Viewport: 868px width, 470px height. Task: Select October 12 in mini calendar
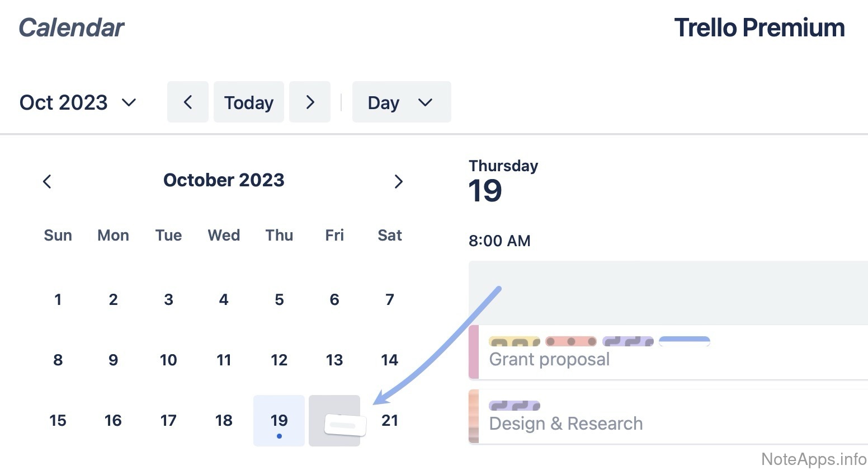[279, 360]
